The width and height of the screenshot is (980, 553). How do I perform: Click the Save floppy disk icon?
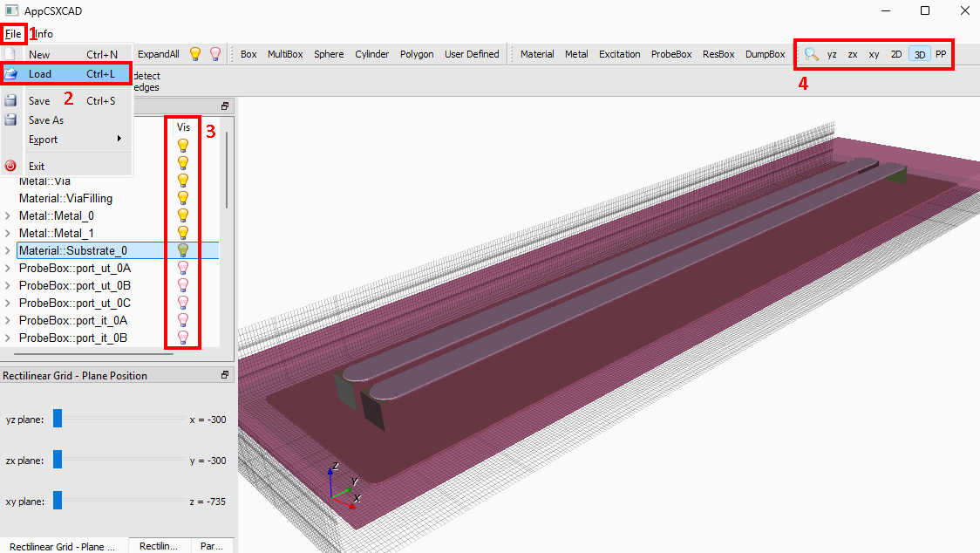[10, 100]
